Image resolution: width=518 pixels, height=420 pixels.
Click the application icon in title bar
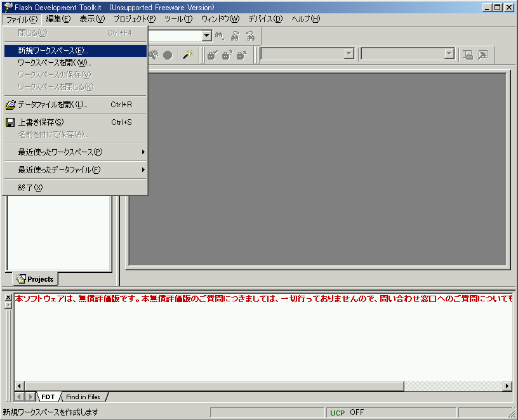tap(8, 7)
